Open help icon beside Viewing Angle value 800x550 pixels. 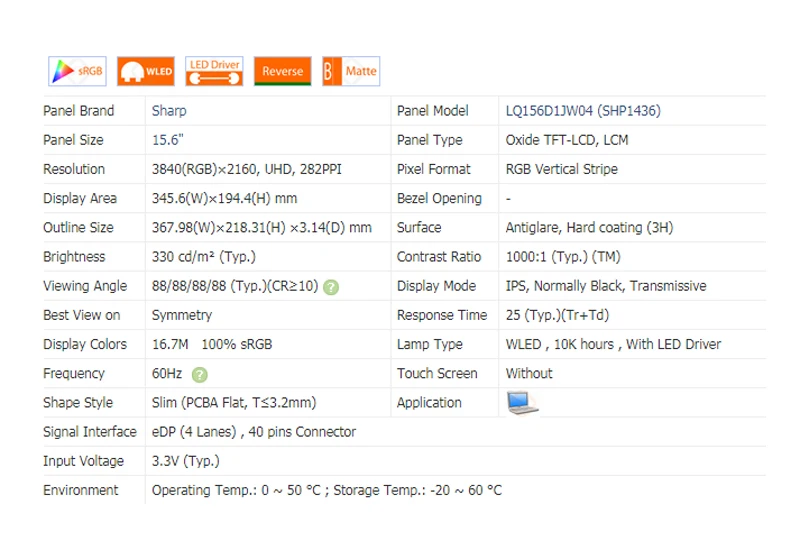pyautogui.click(x=331, y=287)
